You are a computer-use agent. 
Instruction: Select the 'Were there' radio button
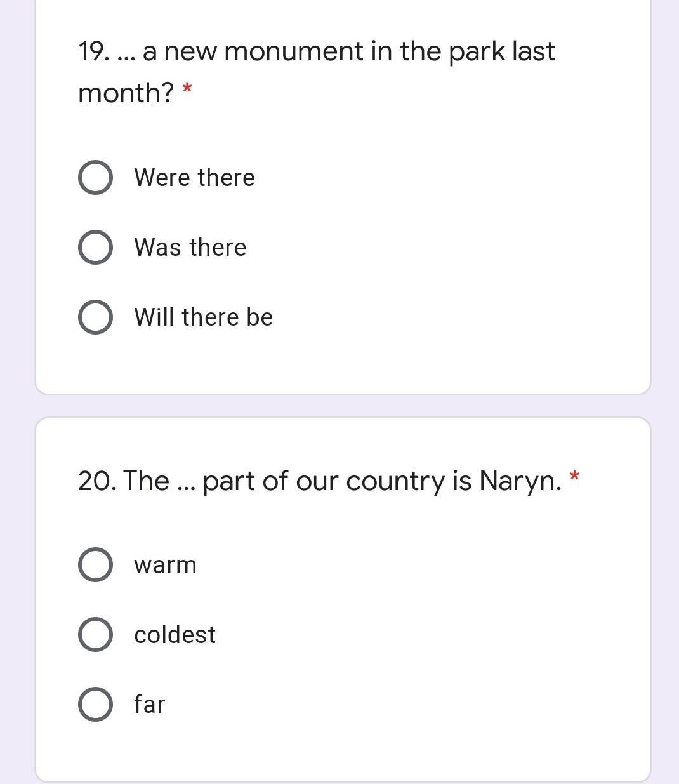coord(96,178)
